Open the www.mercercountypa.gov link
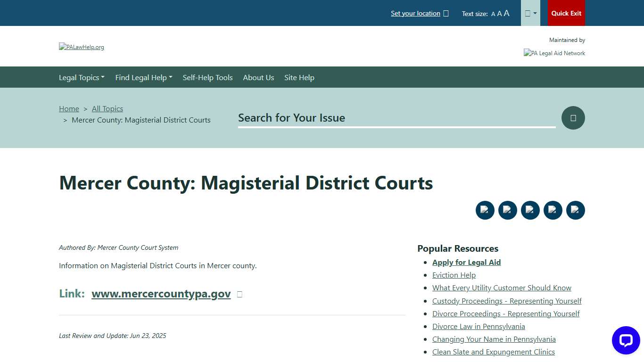Image resolution: width=644 pixels, height=362 pixels. click(161, 294)
